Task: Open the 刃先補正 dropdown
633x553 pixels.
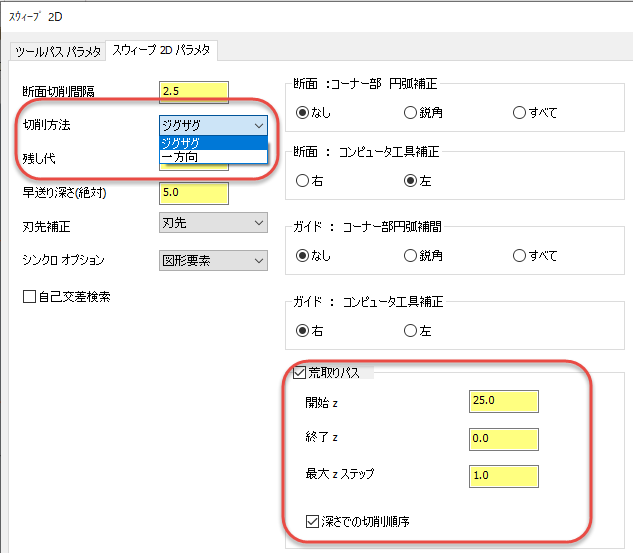Action: click(213, 223)
